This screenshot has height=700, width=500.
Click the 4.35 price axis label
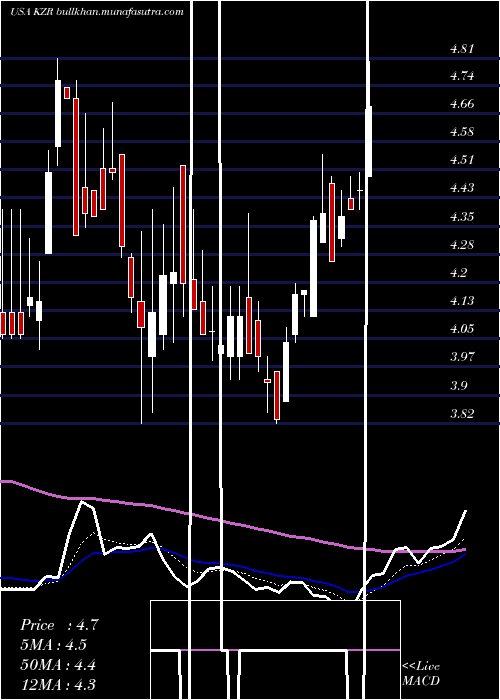point(462,217)
